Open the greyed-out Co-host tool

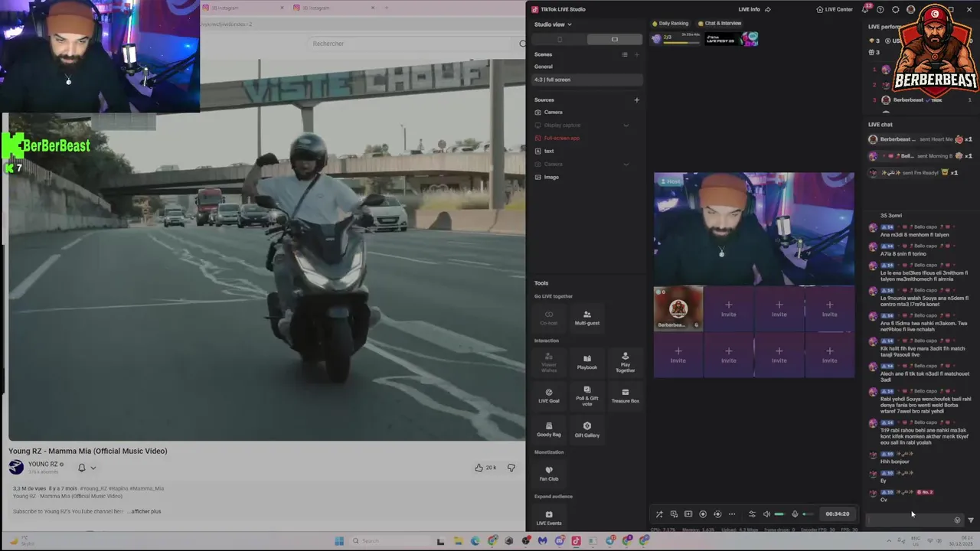[x=549, y=318]
